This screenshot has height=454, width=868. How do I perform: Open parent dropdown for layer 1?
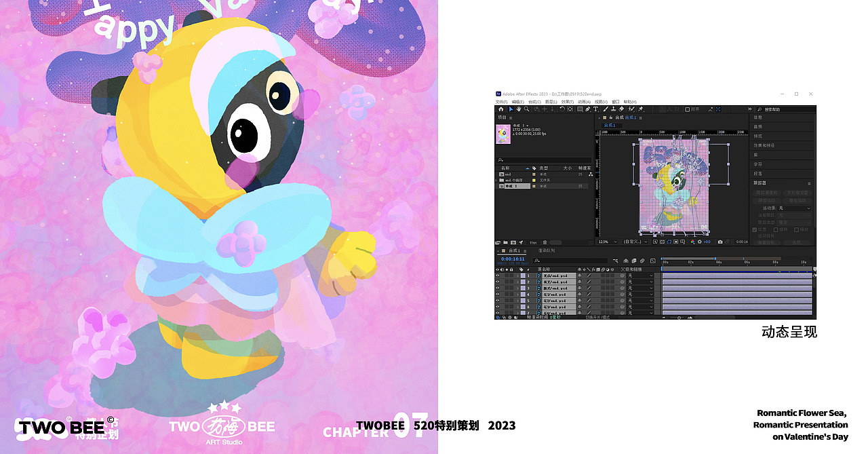[x=639, y=276]
